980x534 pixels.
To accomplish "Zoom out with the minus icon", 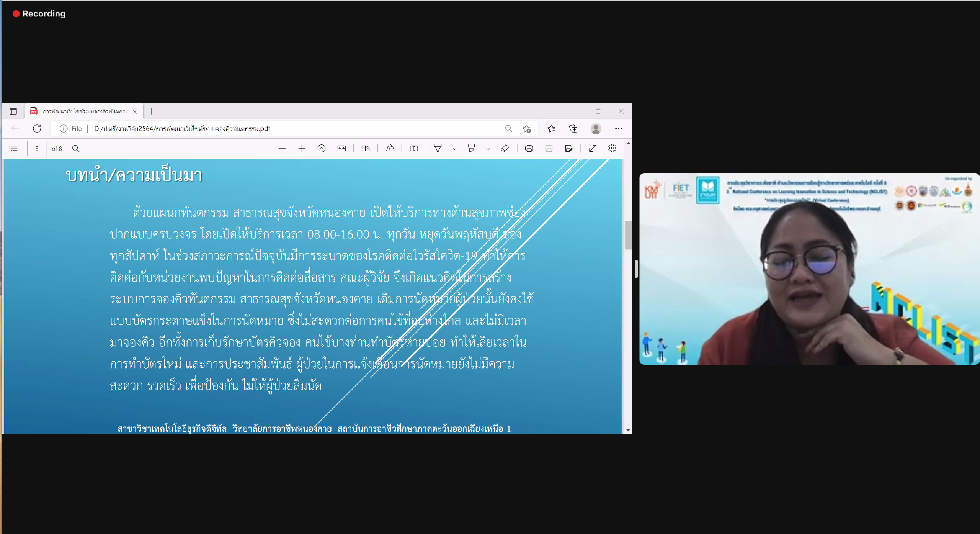I will (x=282, y=148).
